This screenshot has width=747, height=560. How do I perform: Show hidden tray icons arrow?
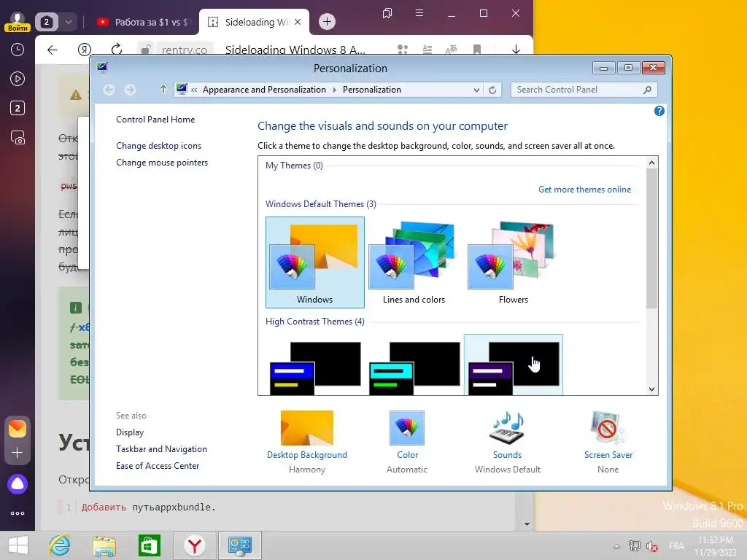tap(616, 546)
